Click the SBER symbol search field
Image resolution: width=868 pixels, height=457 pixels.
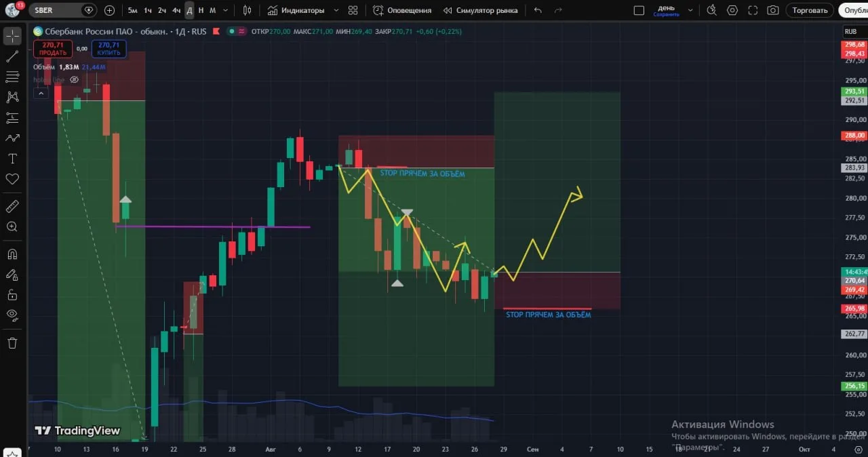pyautogui.click(x=56, y=10)
